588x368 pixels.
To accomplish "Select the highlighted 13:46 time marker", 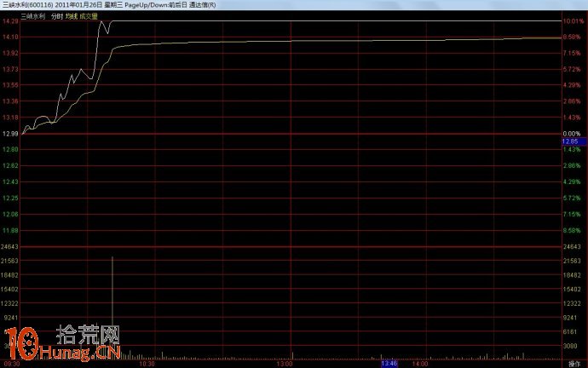I will pyautogui.click(x=389, y=364).
